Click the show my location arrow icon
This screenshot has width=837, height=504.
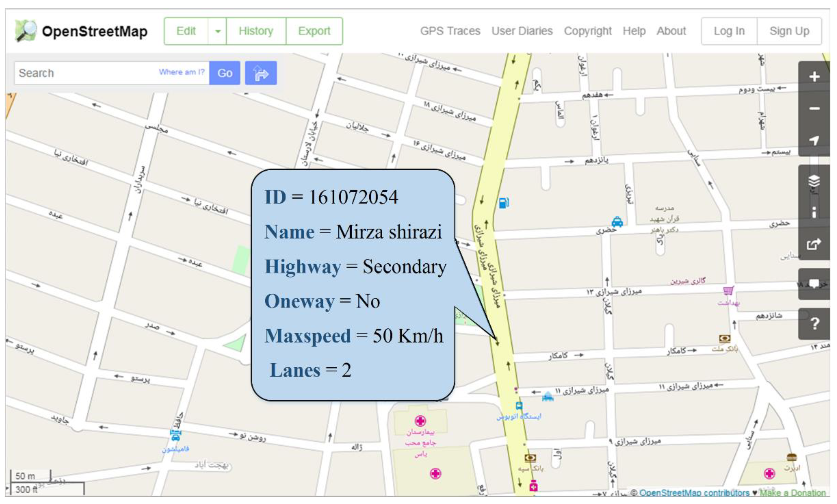814,140
